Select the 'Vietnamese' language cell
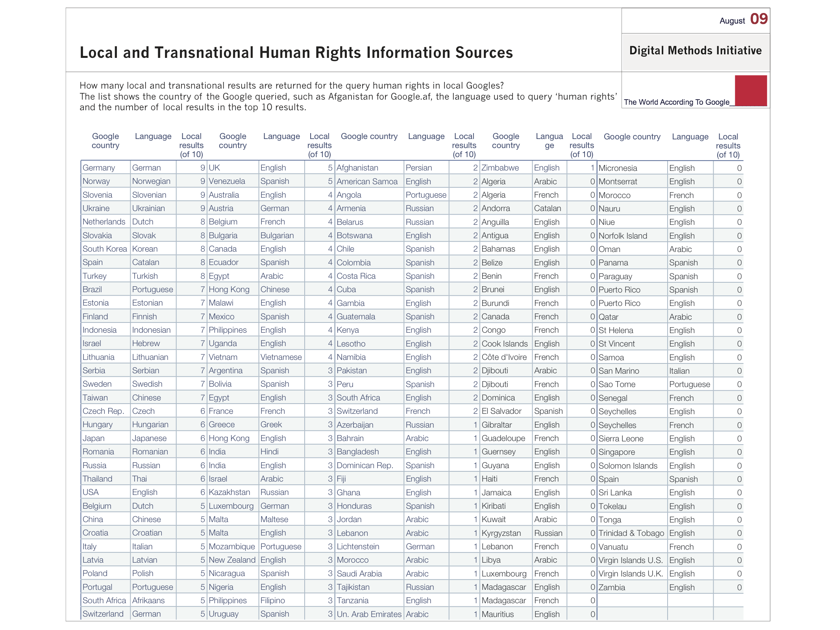840x630 pixels. (281, 357)
